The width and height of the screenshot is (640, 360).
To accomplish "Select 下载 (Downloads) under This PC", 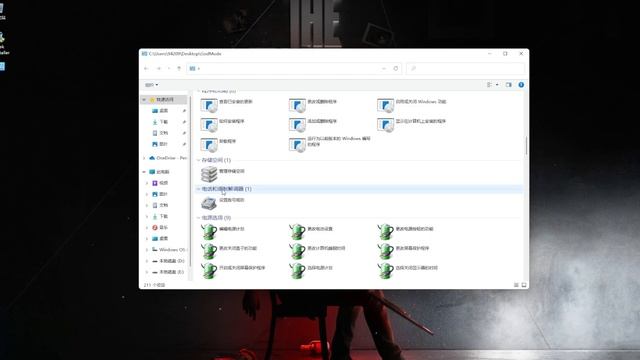I will coord(160,216).
